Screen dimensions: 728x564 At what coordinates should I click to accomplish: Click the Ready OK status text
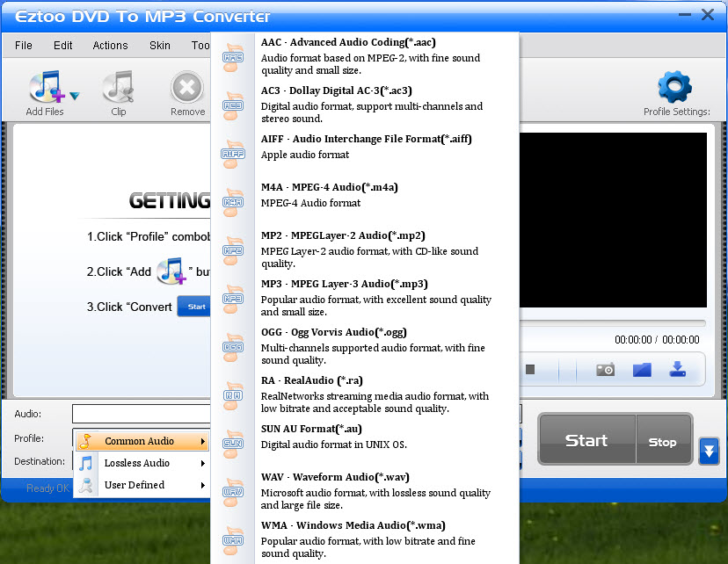(47, 488)
